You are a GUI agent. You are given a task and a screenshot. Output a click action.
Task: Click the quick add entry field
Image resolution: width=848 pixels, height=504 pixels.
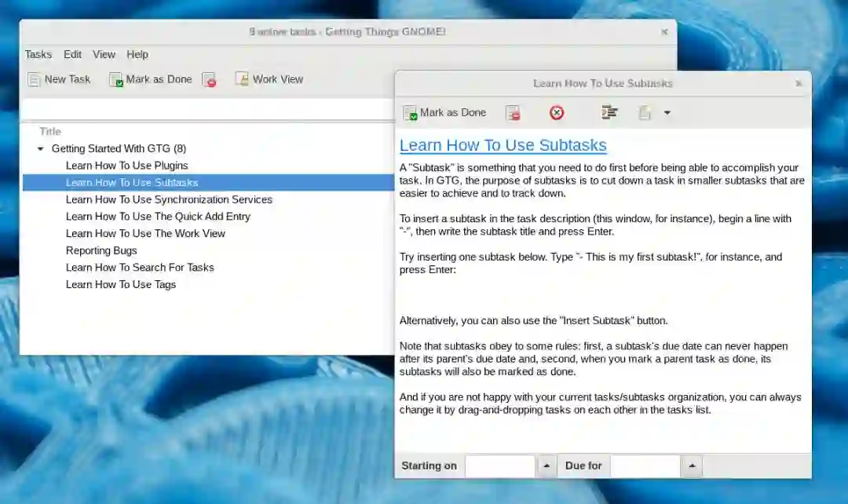click(x=208, y=110)
